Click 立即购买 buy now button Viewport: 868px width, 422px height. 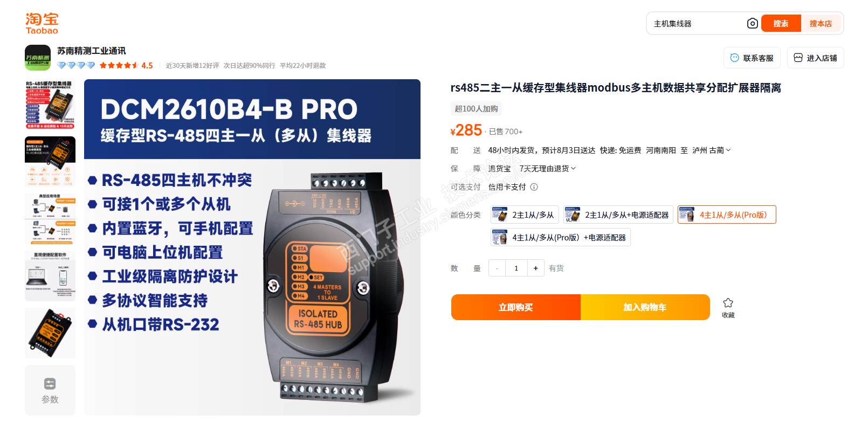point(516,307)
